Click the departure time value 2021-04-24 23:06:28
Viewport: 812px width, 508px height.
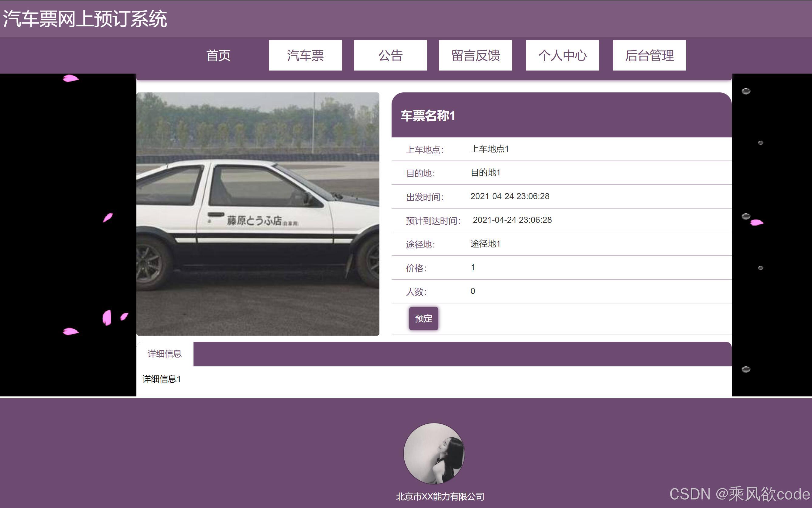click(509, 196)
